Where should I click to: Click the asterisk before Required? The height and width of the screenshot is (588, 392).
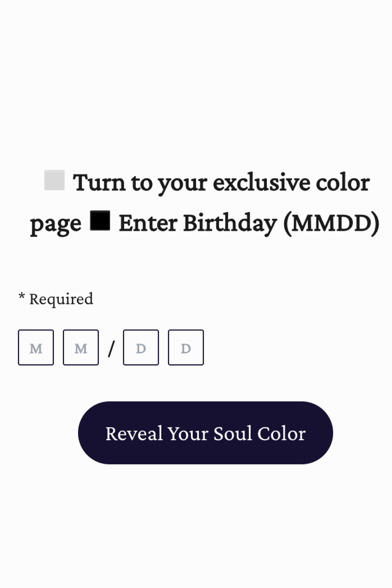[x=22, y=297]
